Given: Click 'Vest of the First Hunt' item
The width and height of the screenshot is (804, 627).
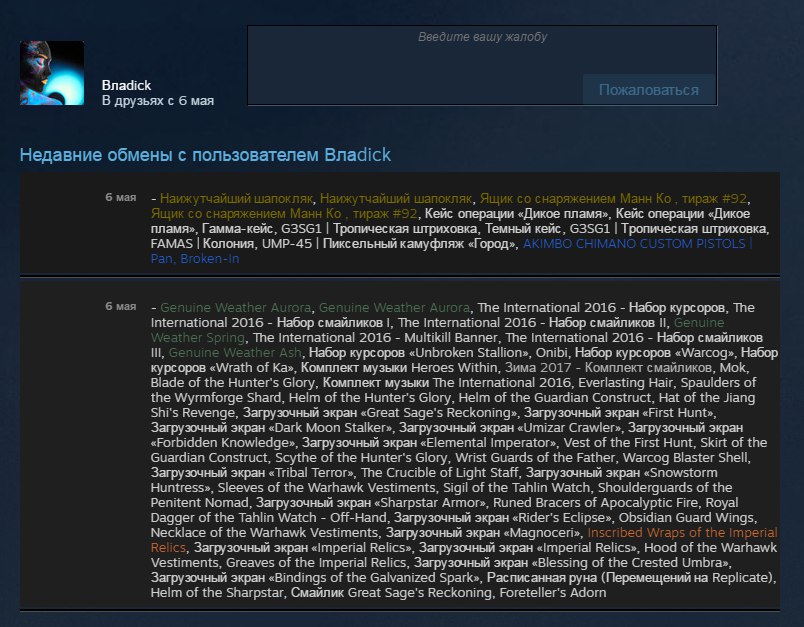Looking at the screenshot, I should coord(628,442).
